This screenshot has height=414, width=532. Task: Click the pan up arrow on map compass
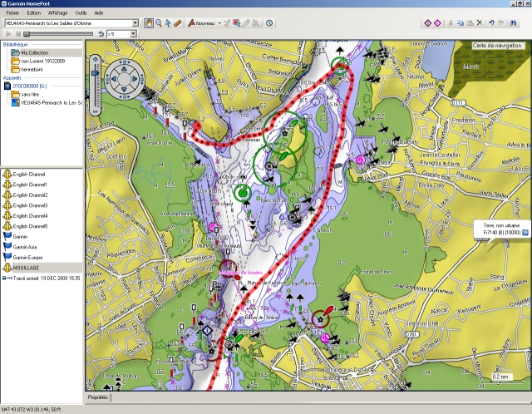(124, 69)
